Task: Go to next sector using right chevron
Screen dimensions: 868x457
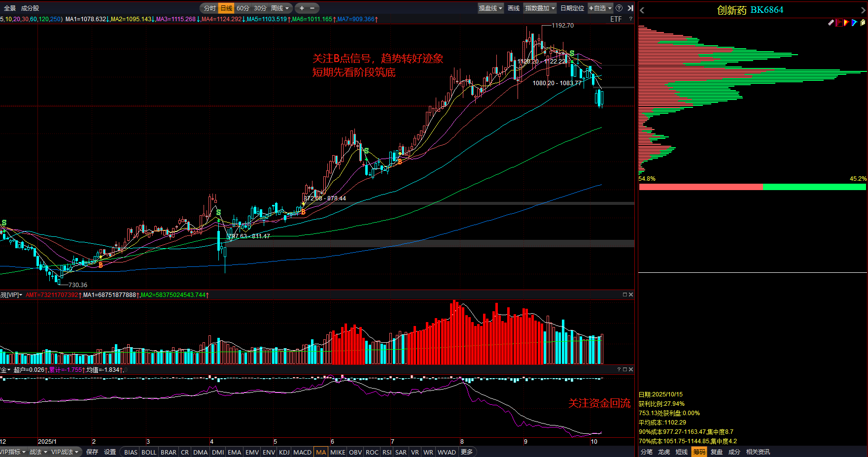Action: (x=863, y=10)
